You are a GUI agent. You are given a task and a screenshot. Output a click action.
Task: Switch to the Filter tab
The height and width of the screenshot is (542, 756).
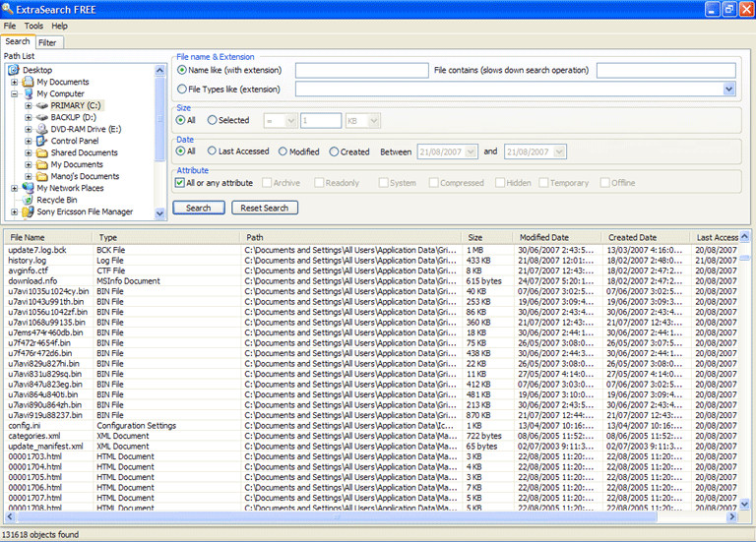(x=47, y=42)
